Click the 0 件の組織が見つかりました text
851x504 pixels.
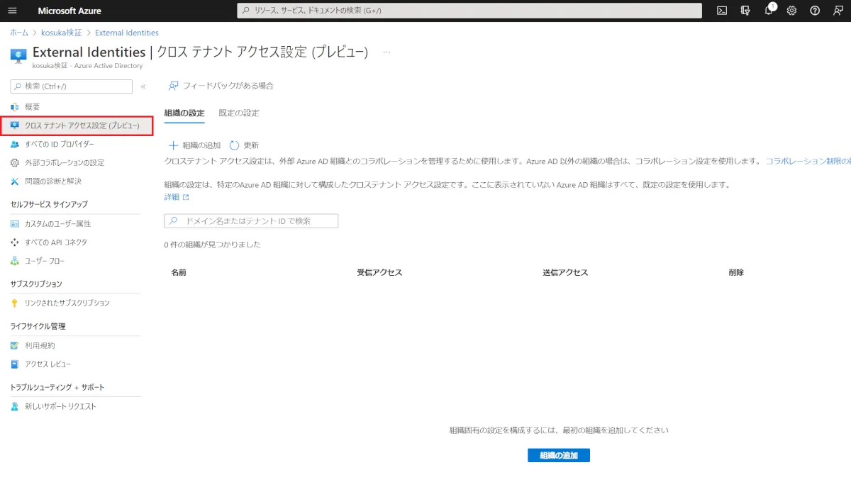(x=212, y=245)
